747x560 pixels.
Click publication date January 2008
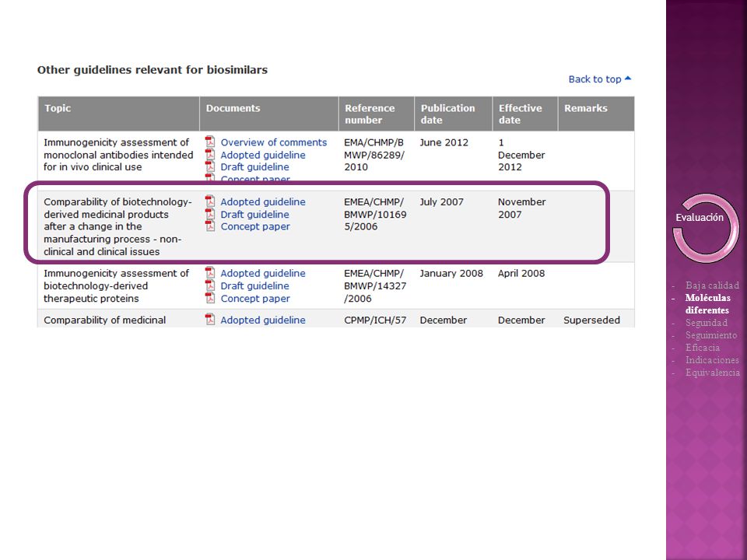tap(451, 273)
